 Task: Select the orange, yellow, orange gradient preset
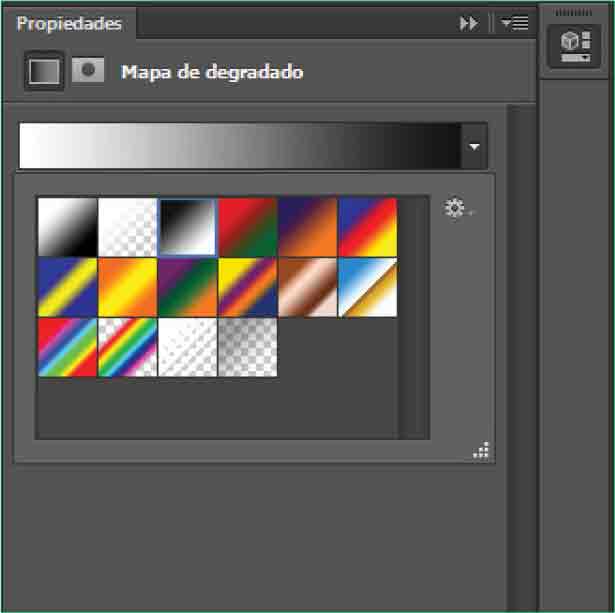click(x=127, y=287)
